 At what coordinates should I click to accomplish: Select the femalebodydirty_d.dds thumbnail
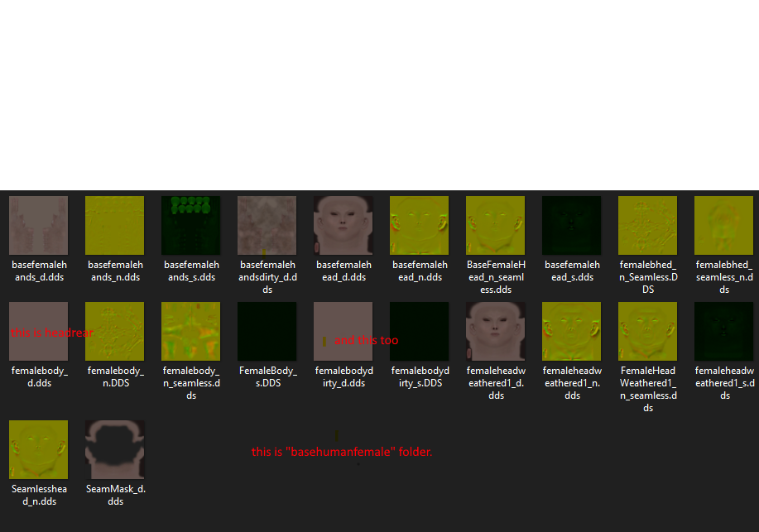(x=343, y=332)
